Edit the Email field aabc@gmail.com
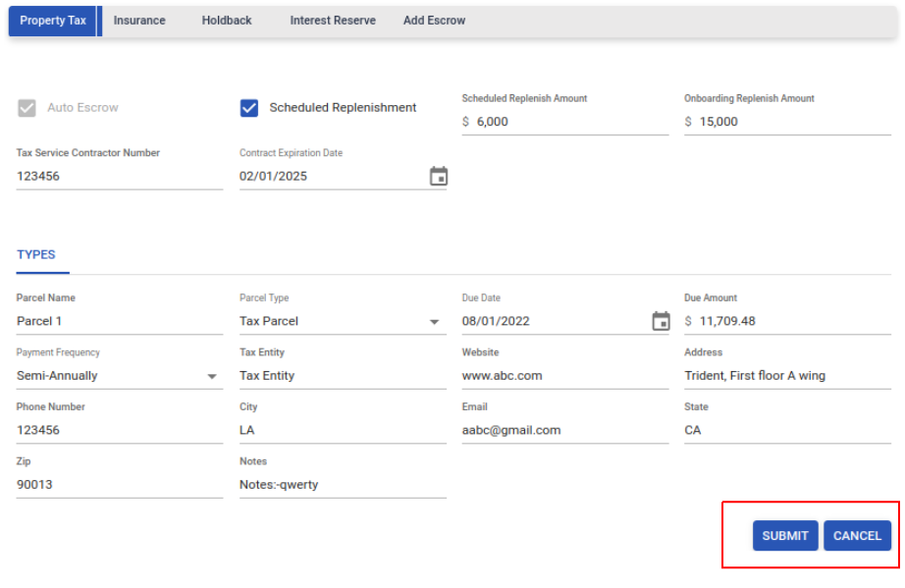905x588 pixels. [565, 430]
